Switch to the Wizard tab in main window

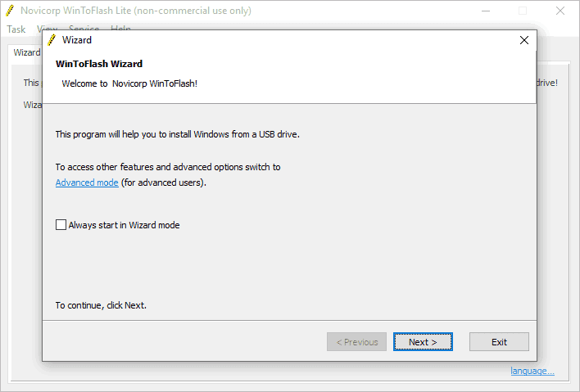[x=27, y=52]
